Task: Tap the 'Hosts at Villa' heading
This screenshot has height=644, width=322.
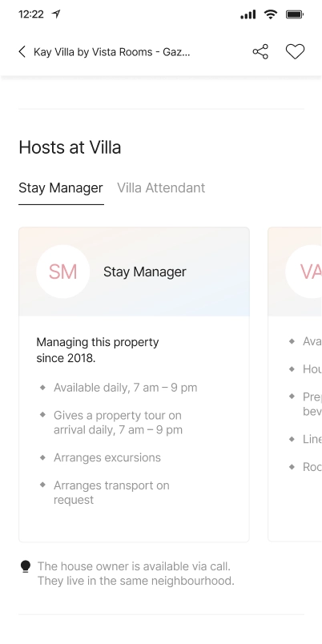Action: click(70, 147)
